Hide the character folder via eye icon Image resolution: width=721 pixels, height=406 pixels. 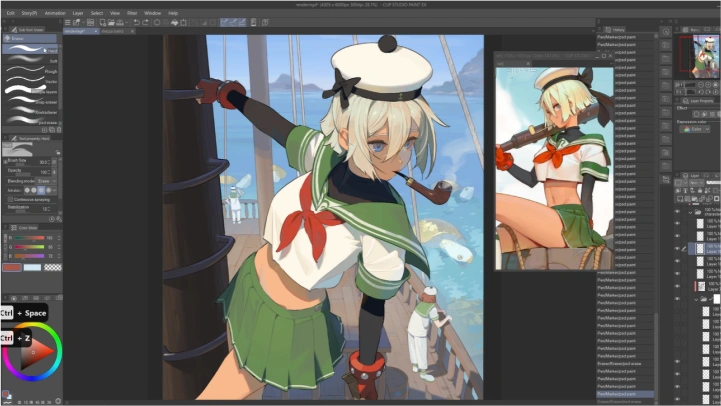click(x=677, y=212)
